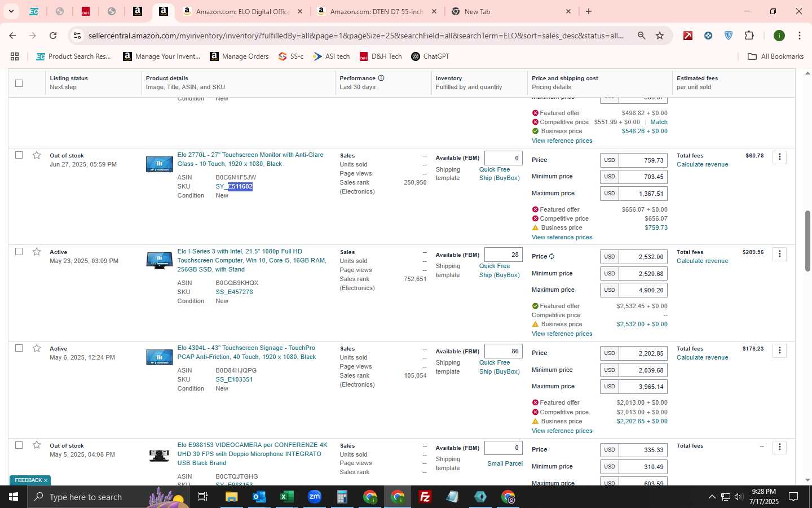Favorite the Elo 2770L listing star
This screenshot has height=508, width=812.
pyautogui.click(x=37, y=155)
